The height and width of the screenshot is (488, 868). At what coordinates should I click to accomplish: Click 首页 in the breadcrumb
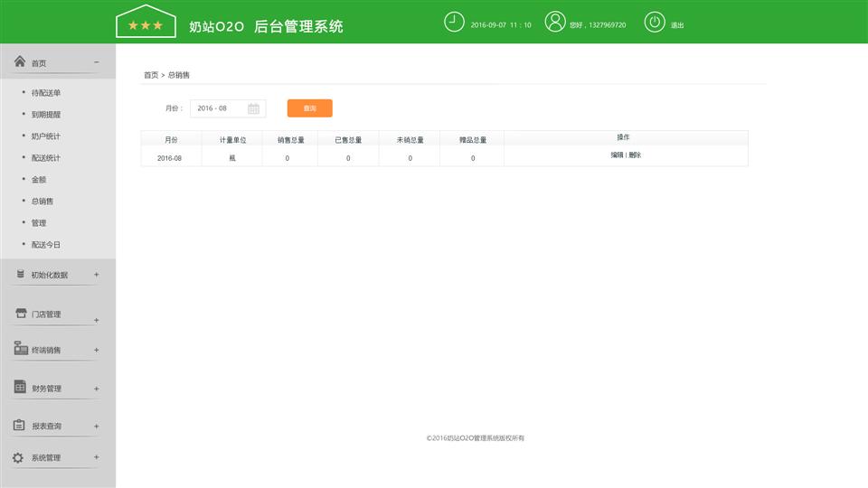tap(150, 75)
